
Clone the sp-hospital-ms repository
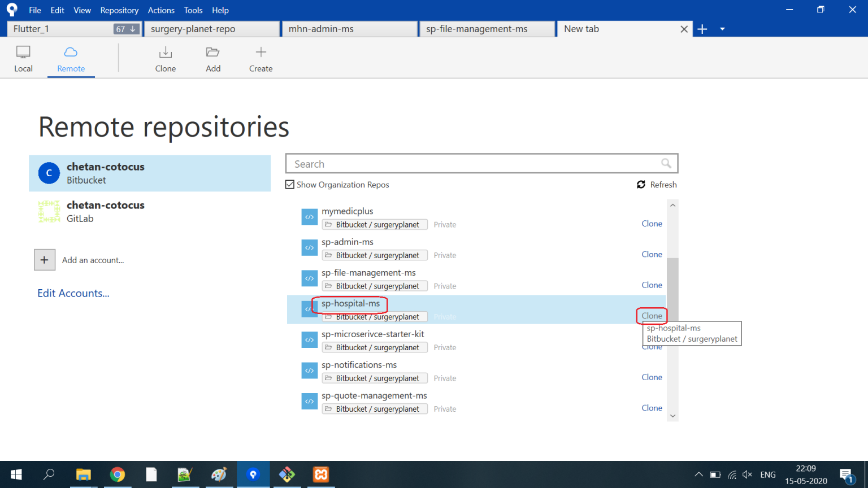click(x=652, y=316)
